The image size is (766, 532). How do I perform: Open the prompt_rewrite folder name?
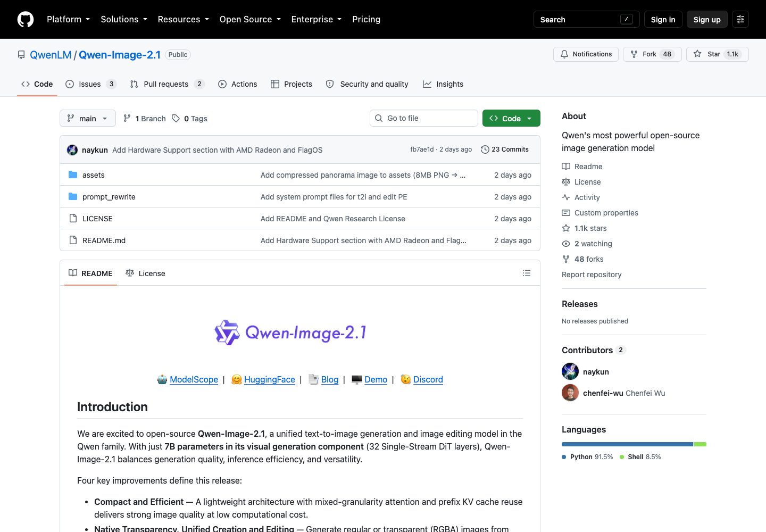109,197
